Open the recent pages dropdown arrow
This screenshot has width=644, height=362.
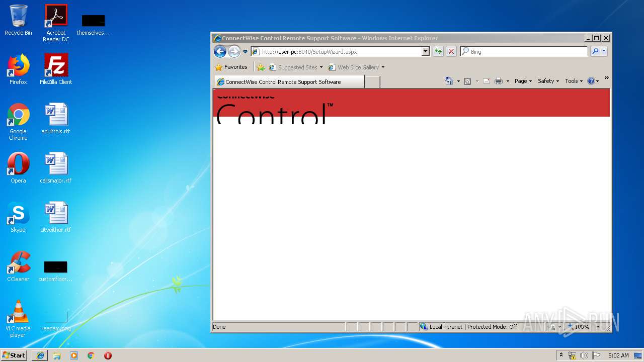246,52
